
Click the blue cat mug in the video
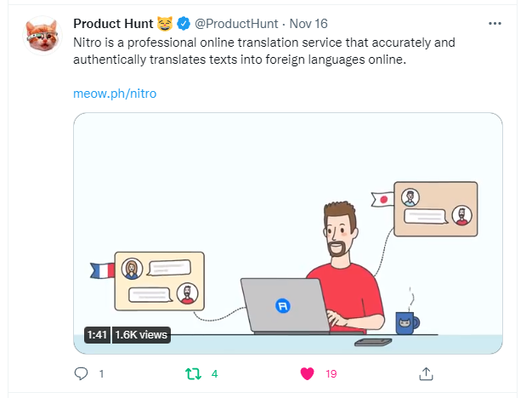407,323
